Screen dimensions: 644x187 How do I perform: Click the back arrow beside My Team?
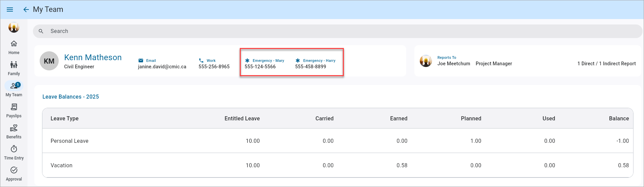[26, 10]
